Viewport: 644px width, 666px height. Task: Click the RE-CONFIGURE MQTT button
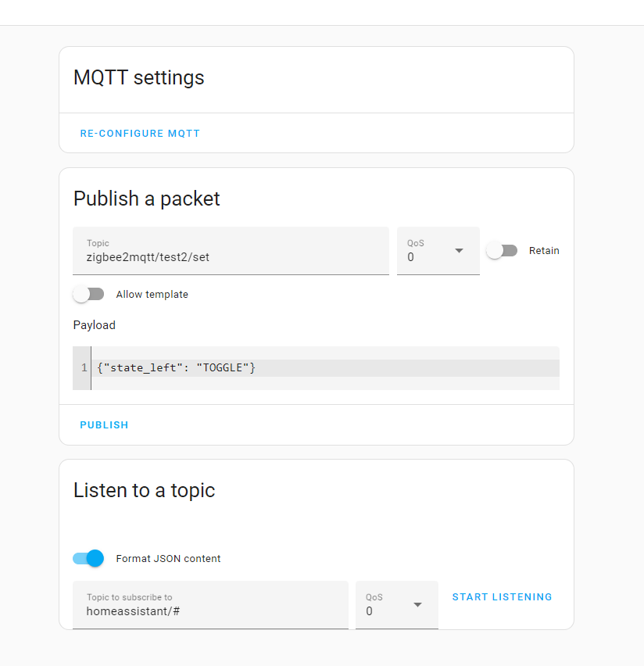[x=140, y=134]
